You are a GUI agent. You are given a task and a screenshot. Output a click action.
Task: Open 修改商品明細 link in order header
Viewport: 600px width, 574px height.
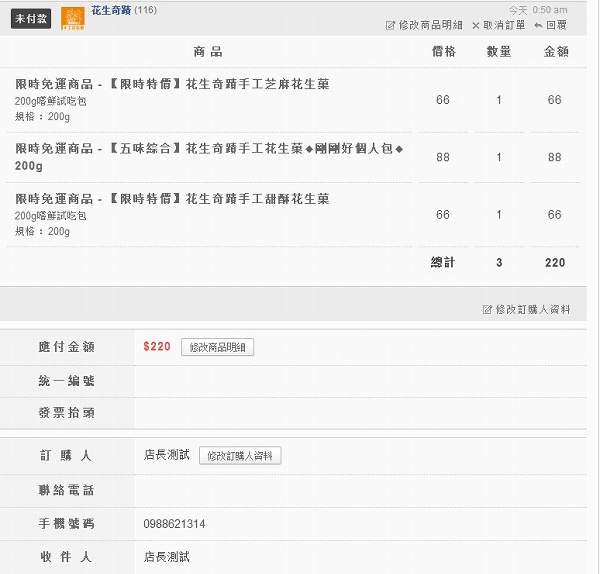click(430, 25)
